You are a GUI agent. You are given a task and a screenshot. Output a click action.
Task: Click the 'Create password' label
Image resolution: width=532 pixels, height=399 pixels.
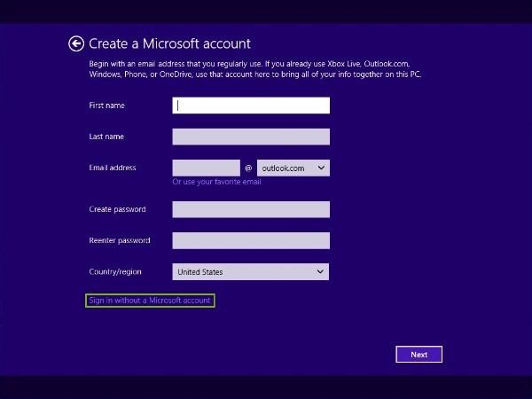click(x=117, y=209)
